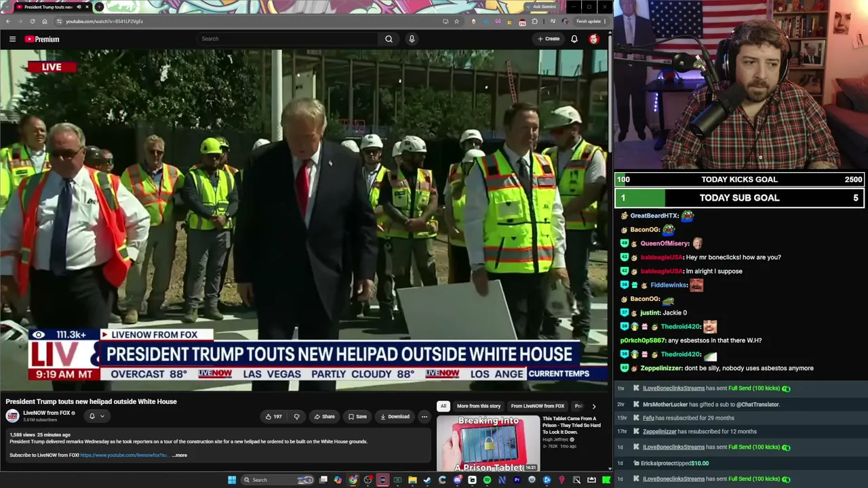
Task: Dislike the video with thumbs-down
Action: (296, 416)
